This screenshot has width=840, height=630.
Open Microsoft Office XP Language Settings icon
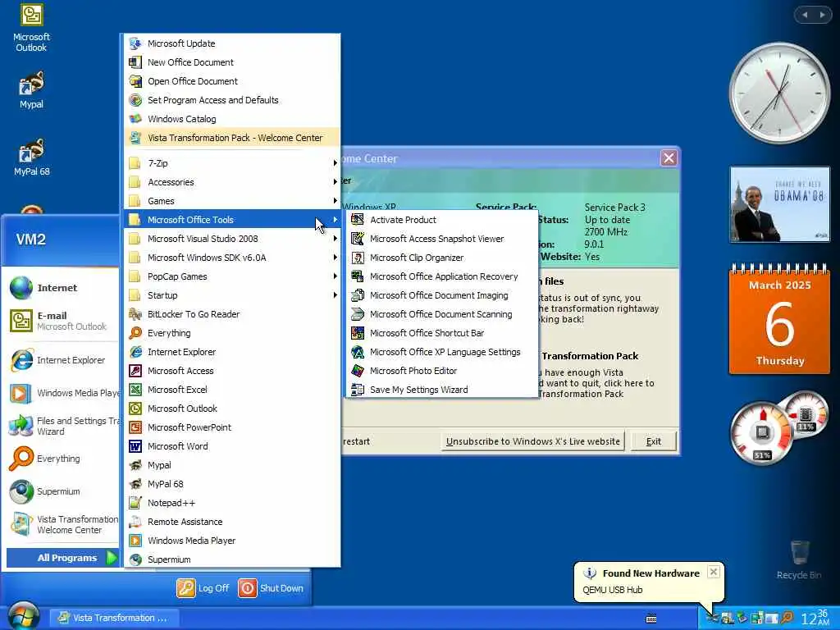pyautogui.click(x=358, y=352)
